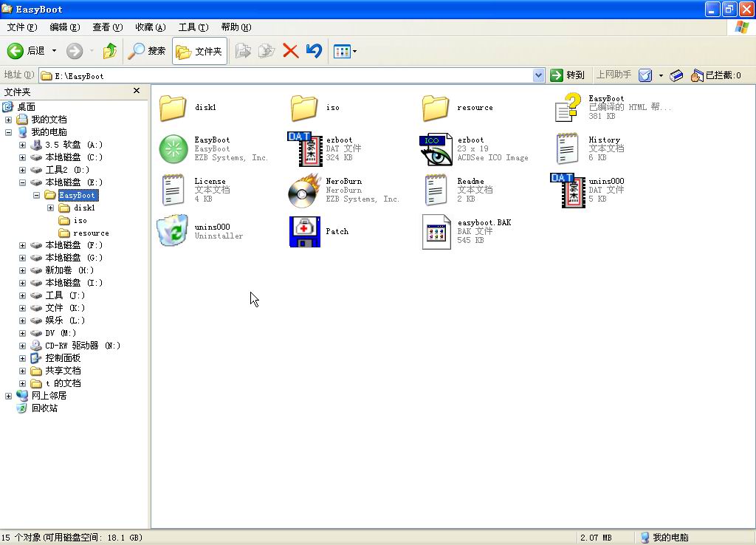Open the File (文件) menu
Image resolution: width=756 pixels, height=545 pixels.
coord(22,27)
